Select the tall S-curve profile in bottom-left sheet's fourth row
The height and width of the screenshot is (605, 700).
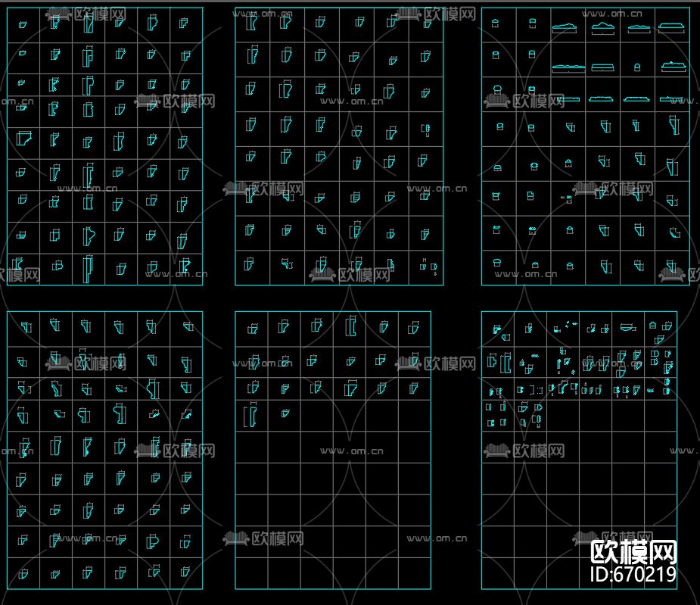click(x=120, y=413)
